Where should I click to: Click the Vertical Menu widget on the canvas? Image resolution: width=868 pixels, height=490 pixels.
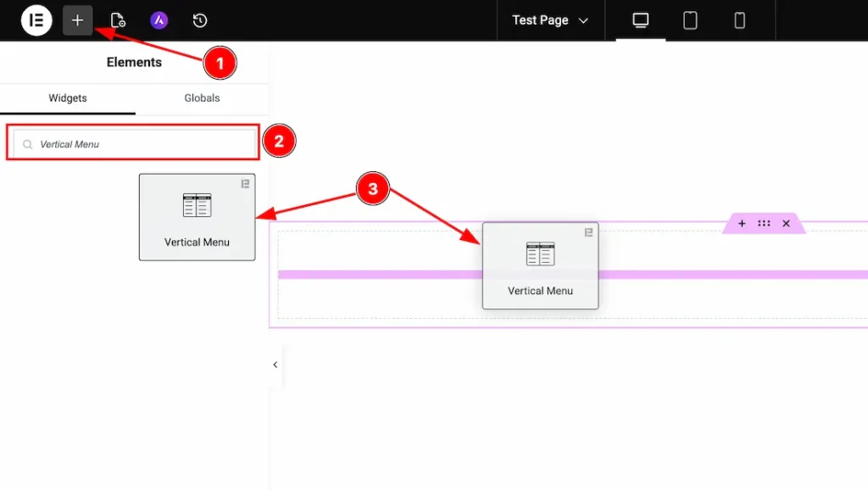[x=540, y=265]
